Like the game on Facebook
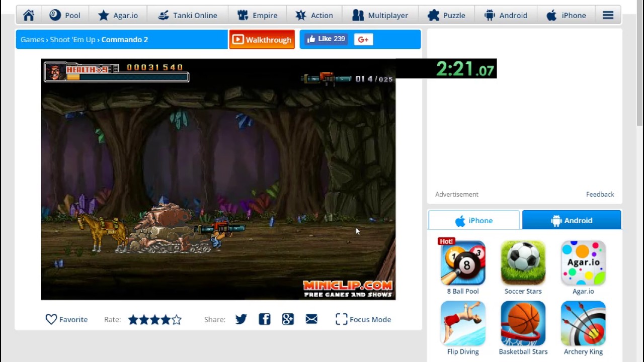This screenshot has height=362, width=644. (x=327, y=39)
